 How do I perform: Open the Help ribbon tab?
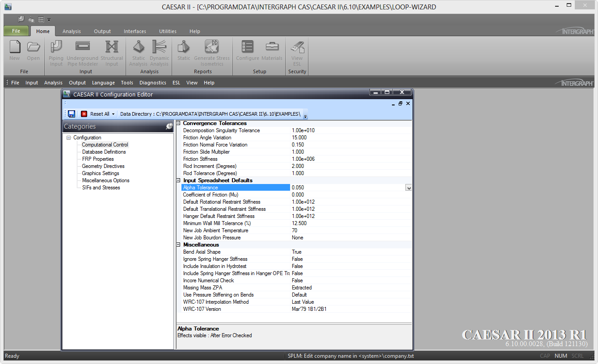[195, 31]
